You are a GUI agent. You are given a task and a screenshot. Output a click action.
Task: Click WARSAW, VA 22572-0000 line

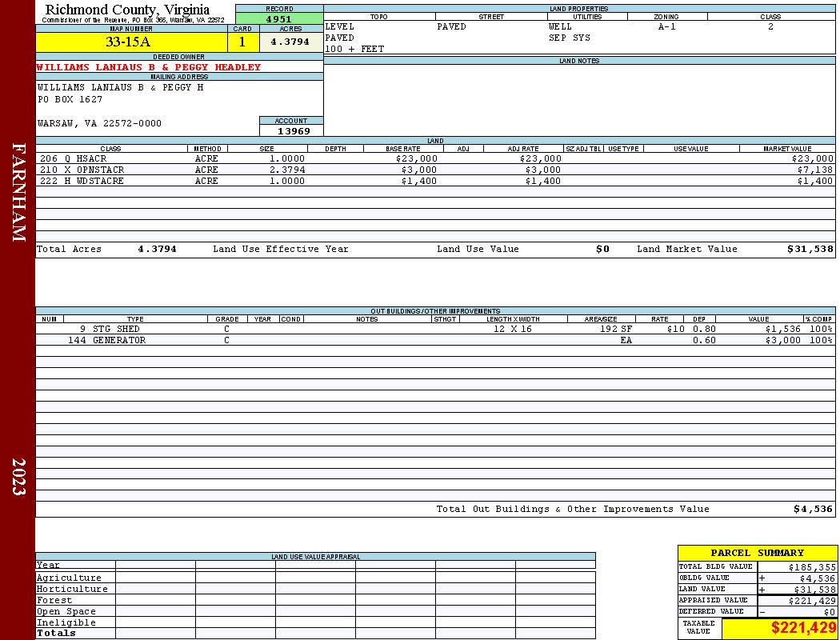pyautogui.click(x=99, y=124)
